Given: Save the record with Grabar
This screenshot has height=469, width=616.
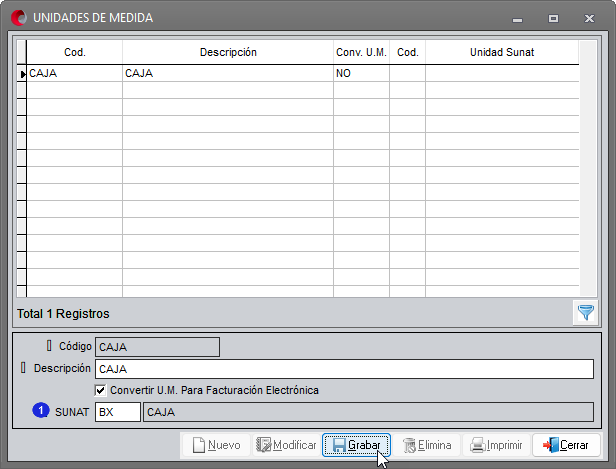Looking at the screenshot, I should coord(356,445).
